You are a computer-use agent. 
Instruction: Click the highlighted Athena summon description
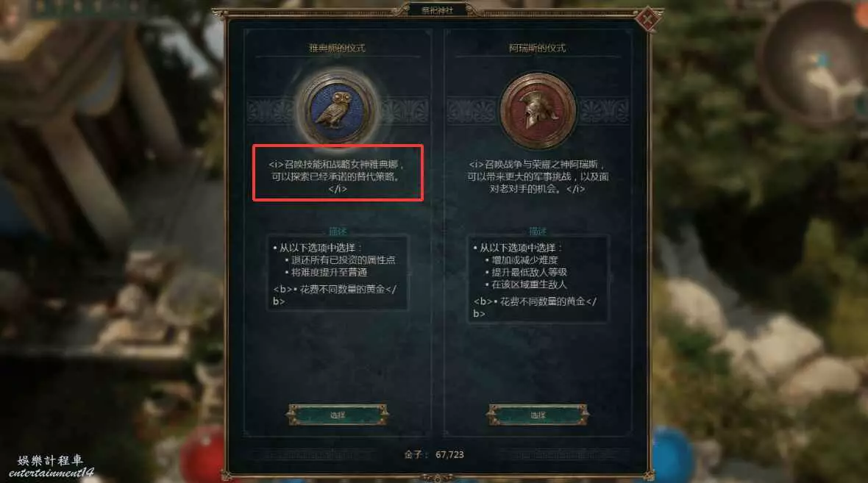tap(338, 173)
